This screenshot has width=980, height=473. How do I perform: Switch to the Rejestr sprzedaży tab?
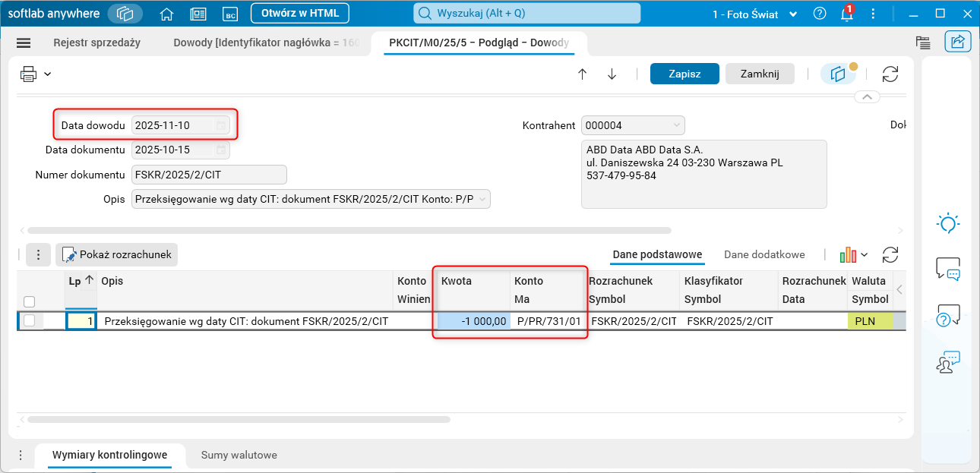97,43
